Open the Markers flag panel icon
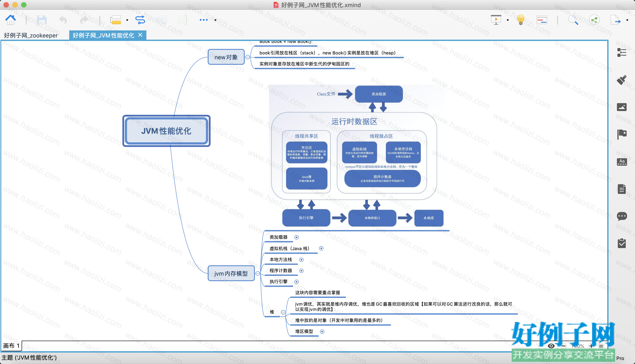The height and width of the screenshot is (364, 635). (x=622, y=134)
